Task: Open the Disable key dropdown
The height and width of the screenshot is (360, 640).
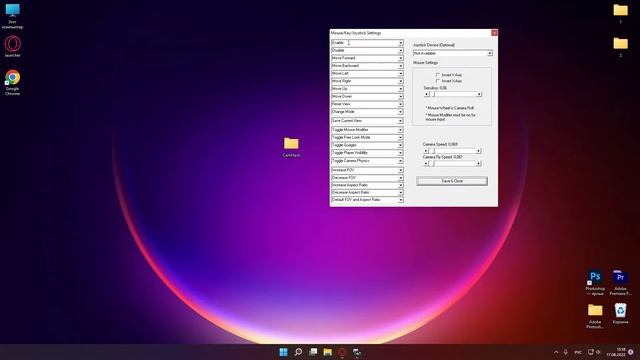Action: (367, 51)
